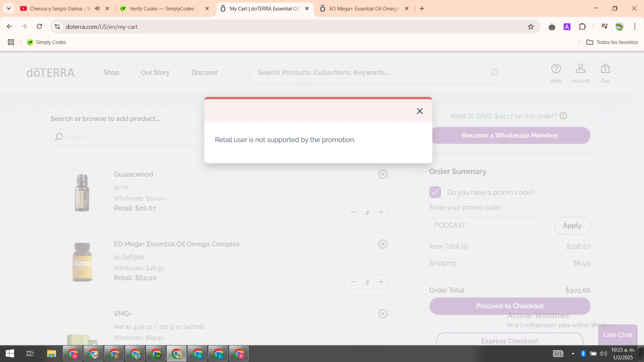Viewport: 644px width, 362px height.
Task: Open the Chrome menu (three dots)
Action: click(x=635, y=27)
